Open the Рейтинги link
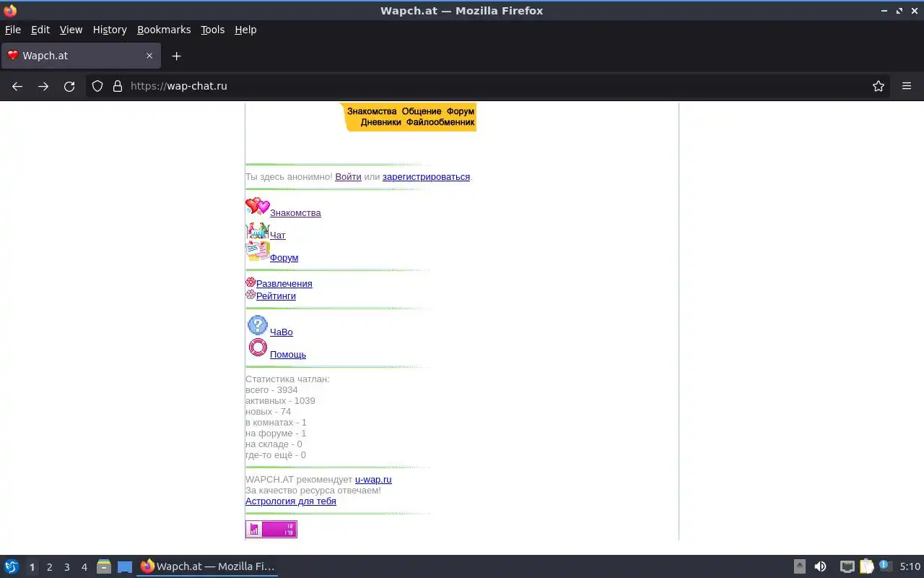Screen dimensions: 924x578 tap(276, 296)
